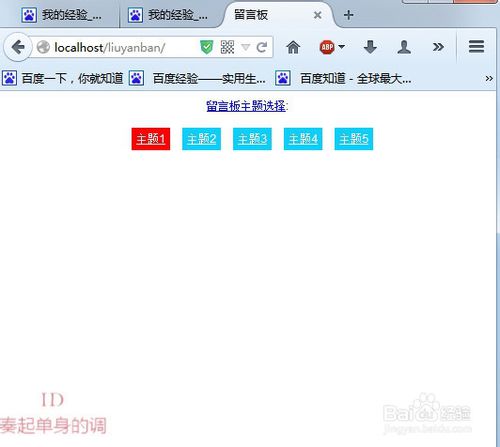Viewport: 500px width, 447px height.
Task: Click the user profile silhouette icon
Action: tap(404, 47)
